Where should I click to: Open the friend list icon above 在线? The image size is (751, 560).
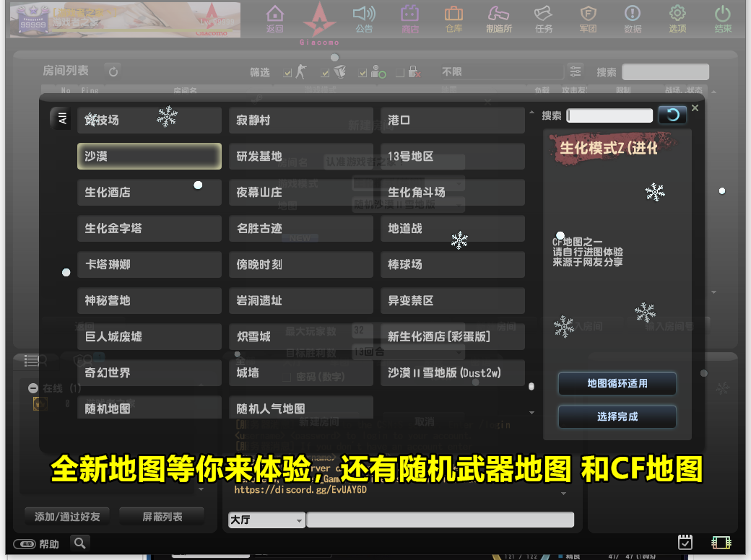coord(35,360)
